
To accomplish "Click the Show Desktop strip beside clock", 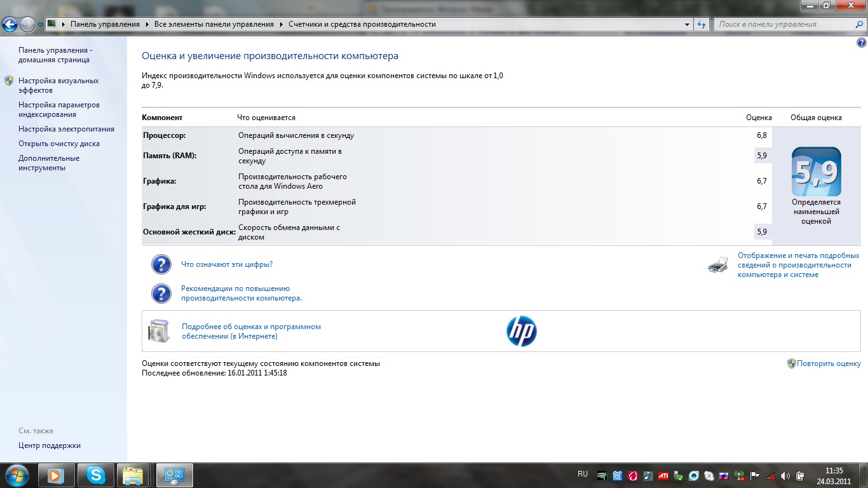I will (863, 475).
